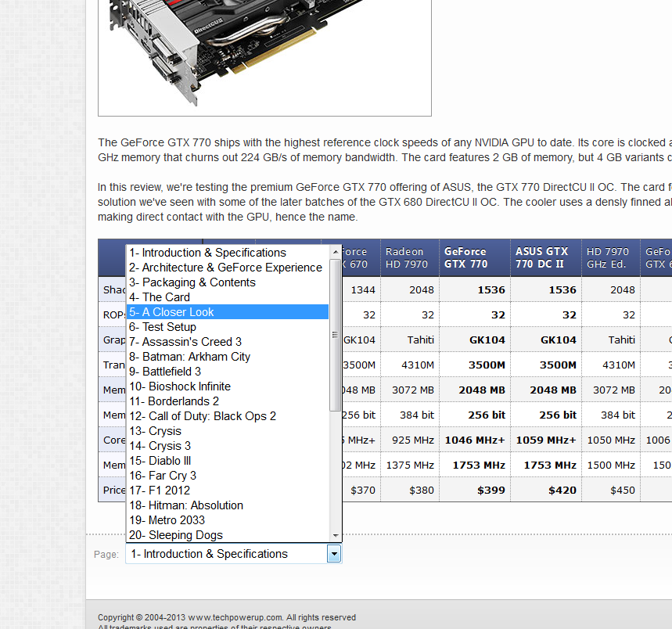Collapse the Page dropdown via its arrow button

(x=334, y=554)
